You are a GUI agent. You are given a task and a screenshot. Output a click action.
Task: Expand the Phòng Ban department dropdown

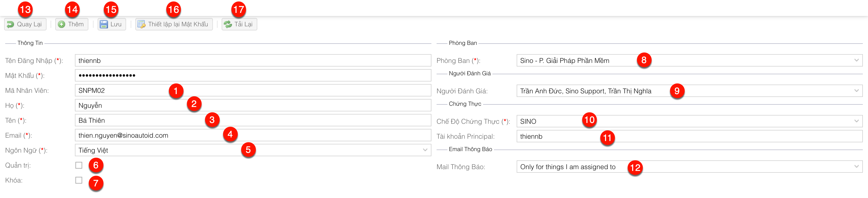(x=856, y=61)
